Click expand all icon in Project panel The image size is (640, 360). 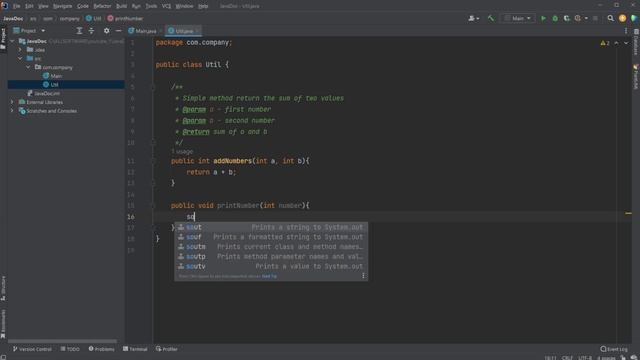(80, 31)
